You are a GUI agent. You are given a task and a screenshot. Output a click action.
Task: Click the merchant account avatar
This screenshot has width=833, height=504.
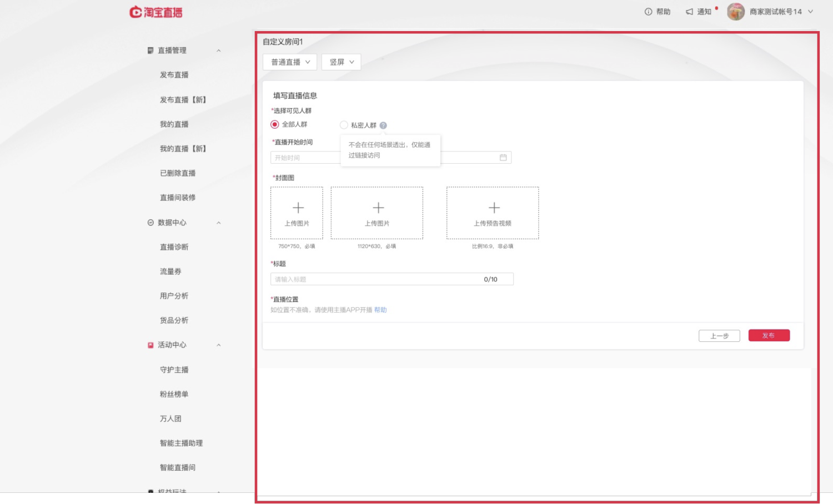(736, 12)
